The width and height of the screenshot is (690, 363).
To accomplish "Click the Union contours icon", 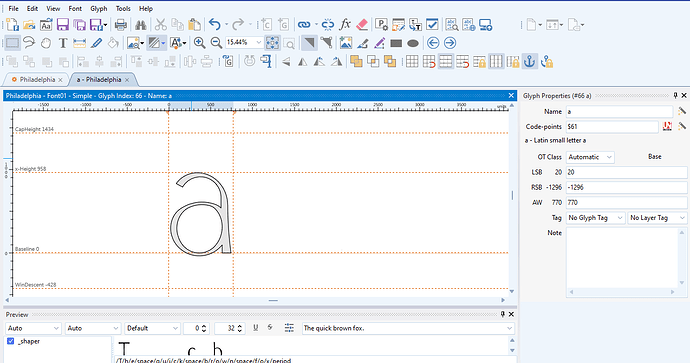I will [x=356, y=61].
